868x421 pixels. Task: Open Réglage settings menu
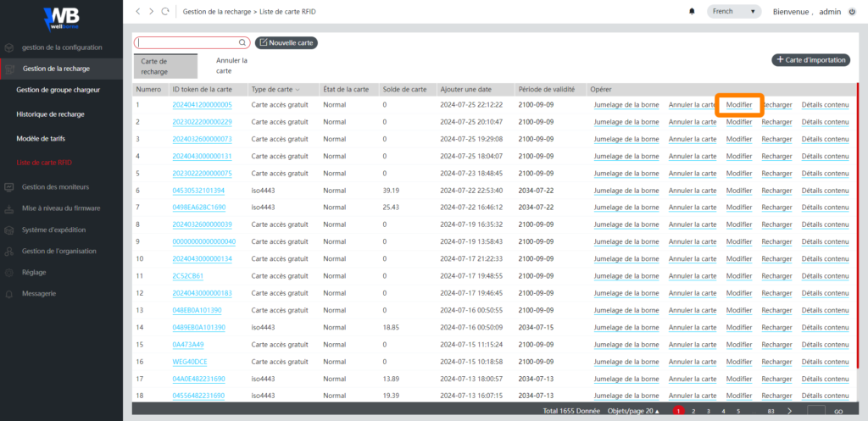[34, 272]
